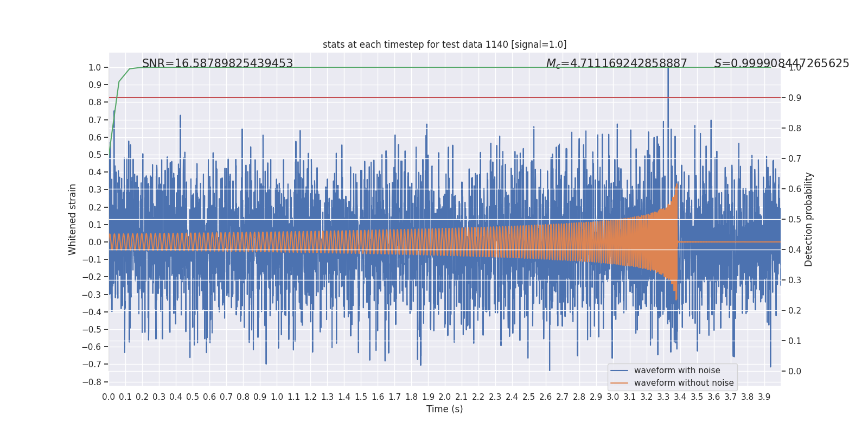Click the 1.0 tick on Whitened strain axis
This screenshot has width=868, height=434.
click(x=95, y=68)
